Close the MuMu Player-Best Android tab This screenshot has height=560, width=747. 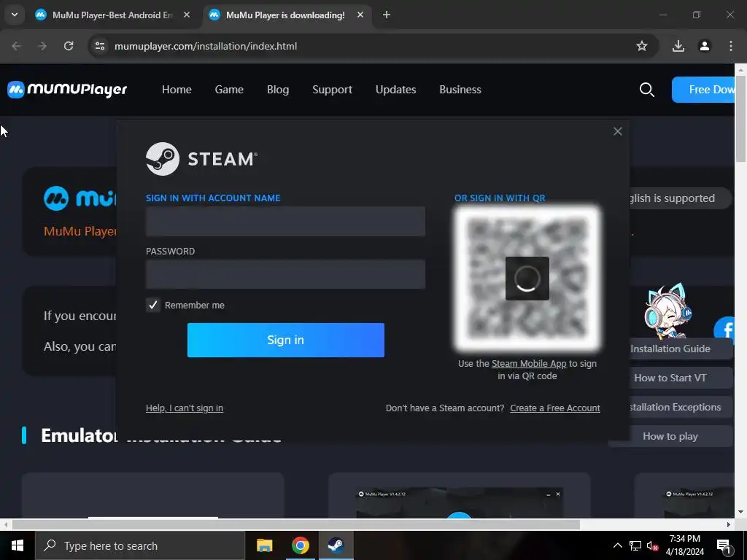coord(187,15)
